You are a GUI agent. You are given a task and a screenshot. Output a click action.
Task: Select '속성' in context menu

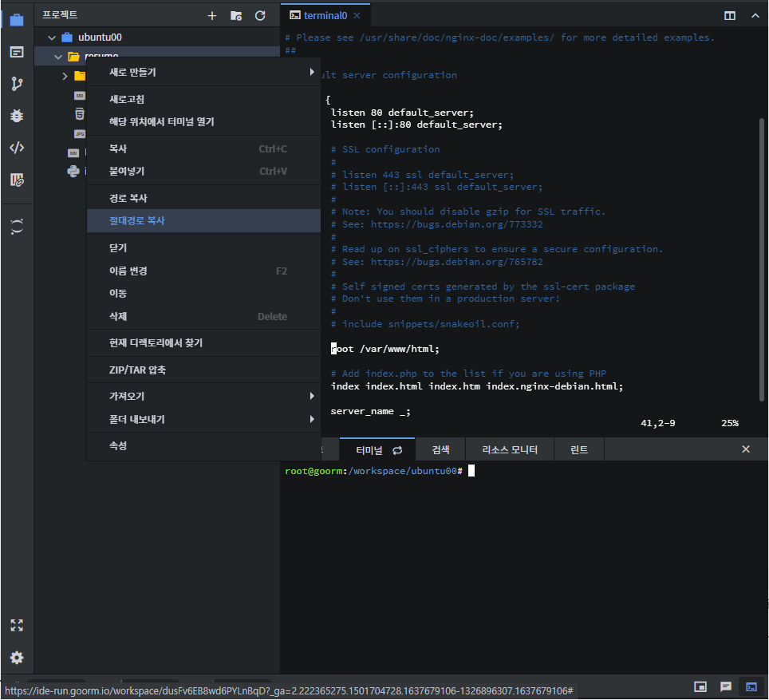(203, 445)
